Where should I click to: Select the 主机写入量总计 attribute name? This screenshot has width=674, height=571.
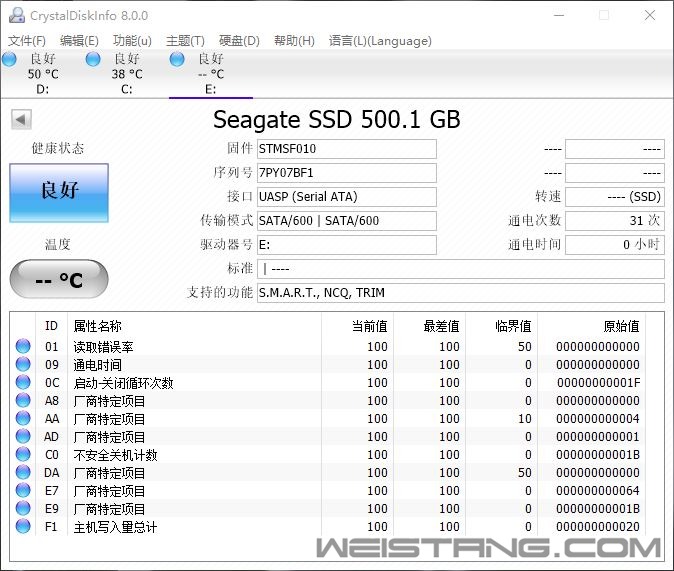point(115,527)
